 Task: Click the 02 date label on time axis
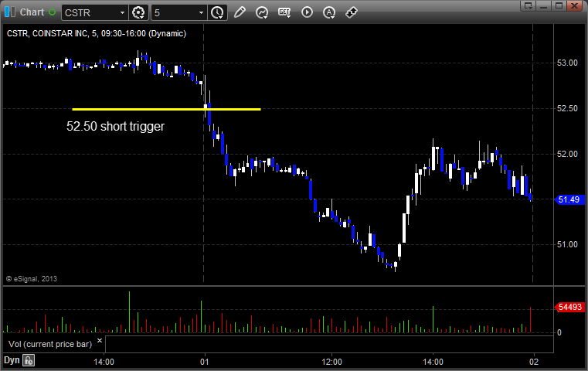point(534,362)
